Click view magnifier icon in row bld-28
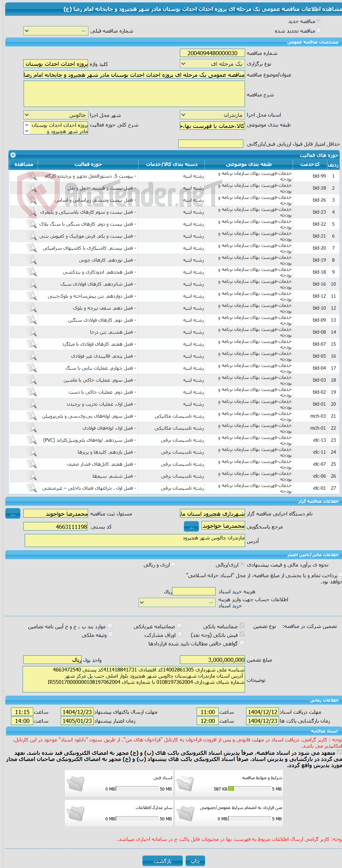The image size is (342, 868). coord(32,188)
